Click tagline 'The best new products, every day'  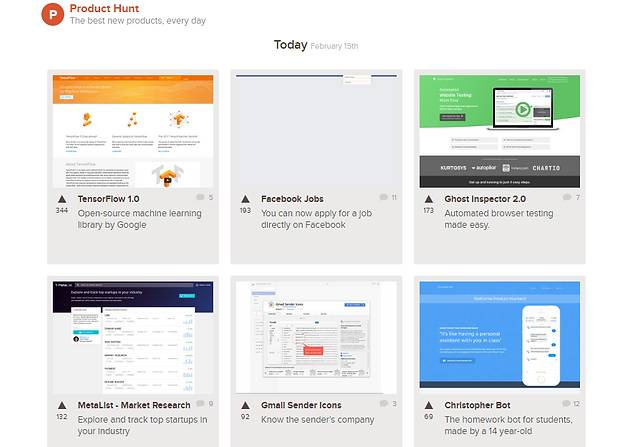tap(138, 20)
